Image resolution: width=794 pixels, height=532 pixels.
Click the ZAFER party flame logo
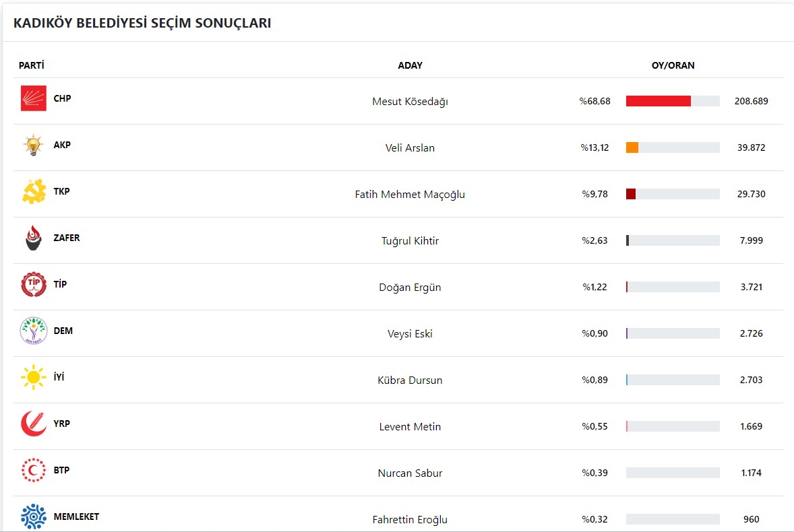point(34,238)
